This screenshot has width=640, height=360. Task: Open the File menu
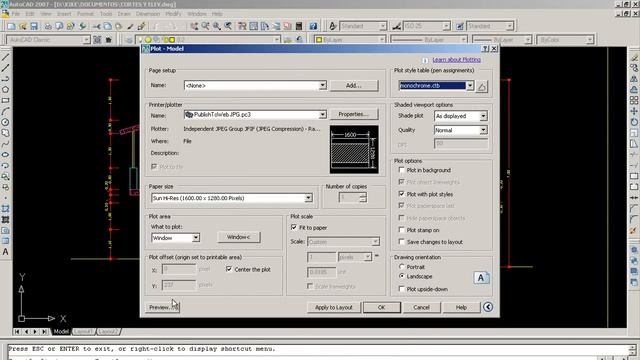[16, 13]
